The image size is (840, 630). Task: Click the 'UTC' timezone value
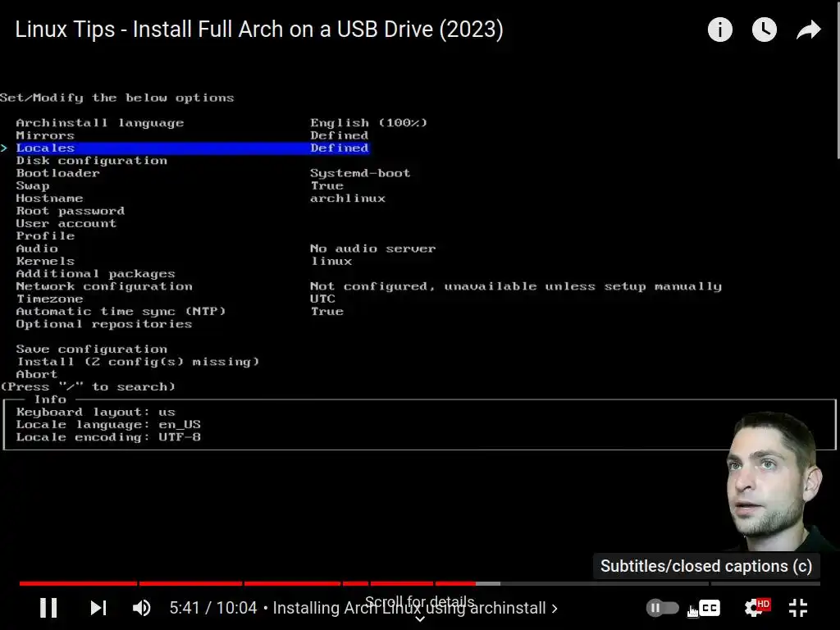(x=322, y=299)
